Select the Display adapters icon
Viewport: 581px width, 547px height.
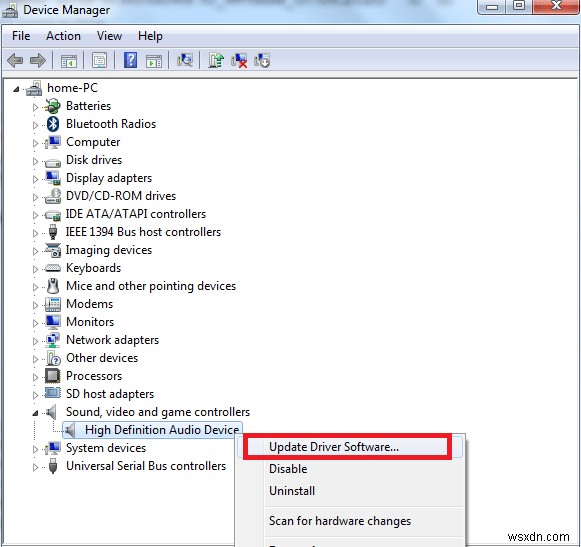[53, 178]
